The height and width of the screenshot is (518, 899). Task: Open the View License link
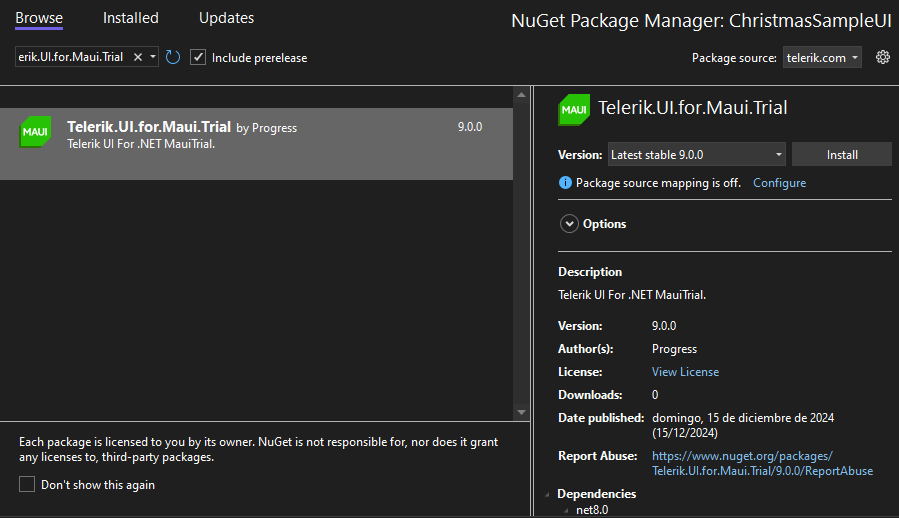click(x=685, y=372)
